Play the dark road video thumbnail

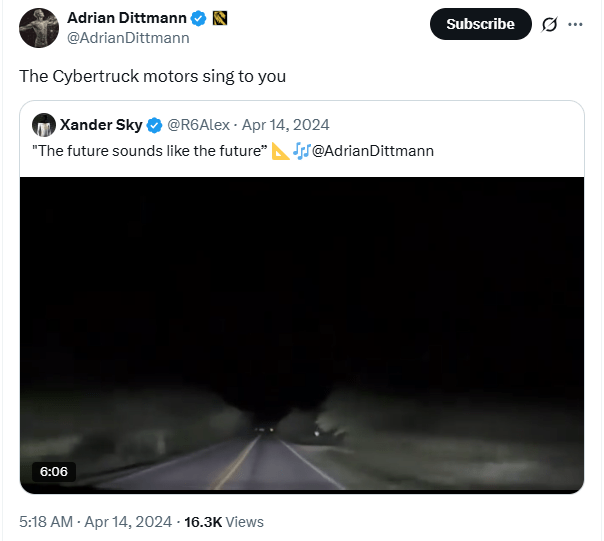coord(302,334)
